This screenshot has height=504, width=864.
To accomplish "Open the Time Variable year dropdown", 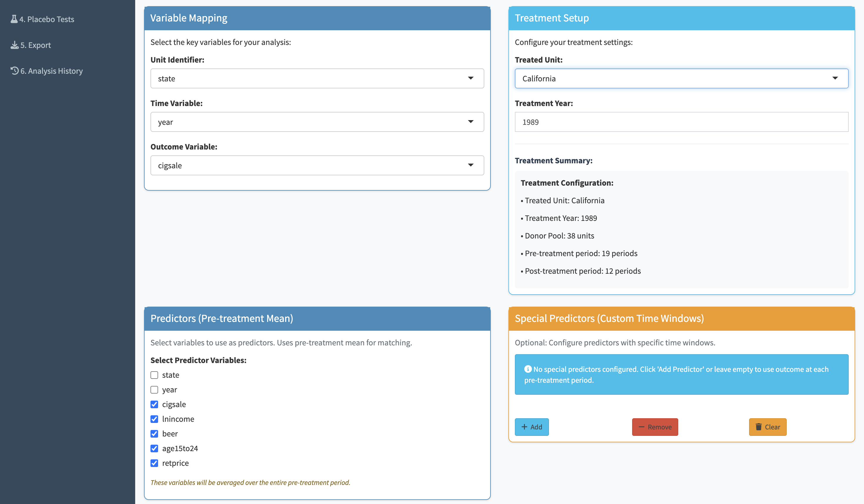I will (x=317, y=122).
